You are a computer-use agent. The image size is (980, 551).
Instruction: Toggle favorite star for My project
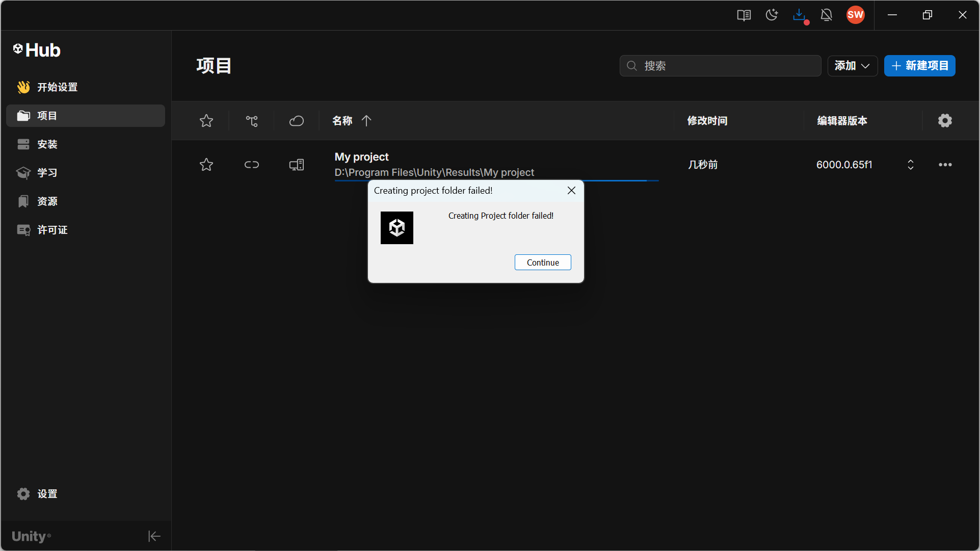206,165
